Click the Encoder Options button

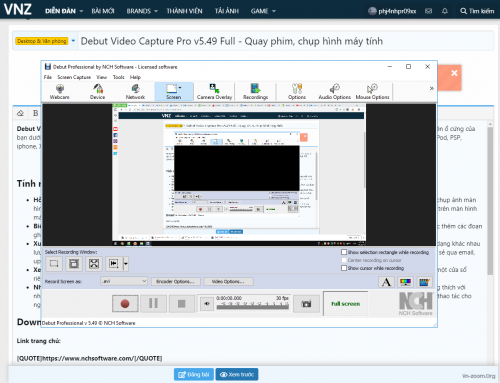pos(176,282)
